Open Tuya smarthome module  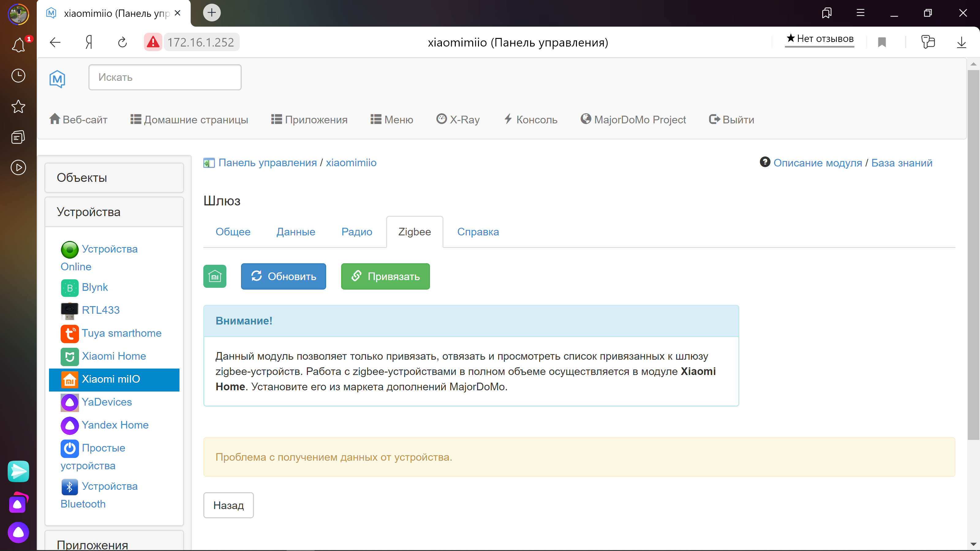[x=122, y=333]
